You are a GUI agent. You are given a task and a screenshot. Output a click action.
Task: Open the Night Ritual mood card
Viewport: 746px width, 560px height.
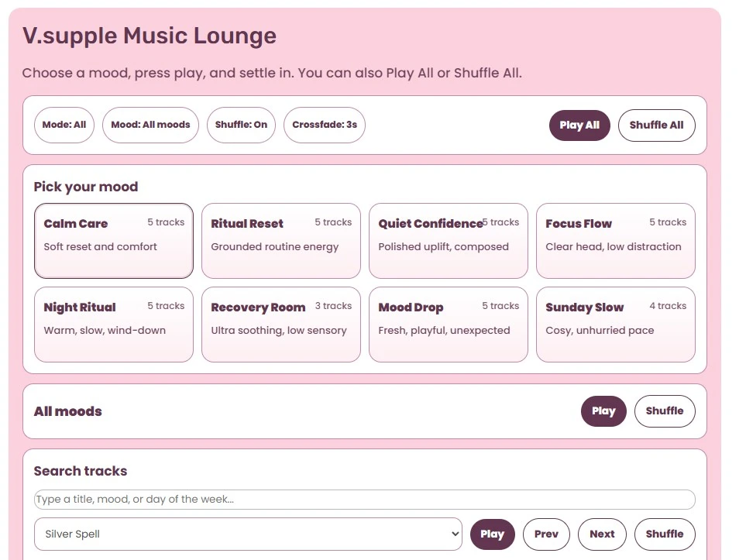pyautogui.click(x=114, y=325)
